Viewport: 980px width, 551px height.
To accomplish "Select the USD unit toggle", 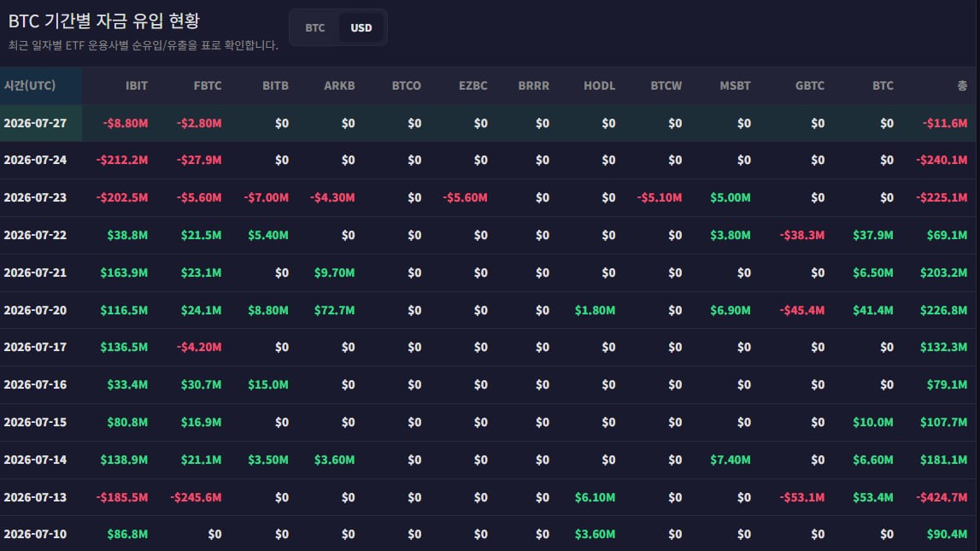I will (361, 27).
